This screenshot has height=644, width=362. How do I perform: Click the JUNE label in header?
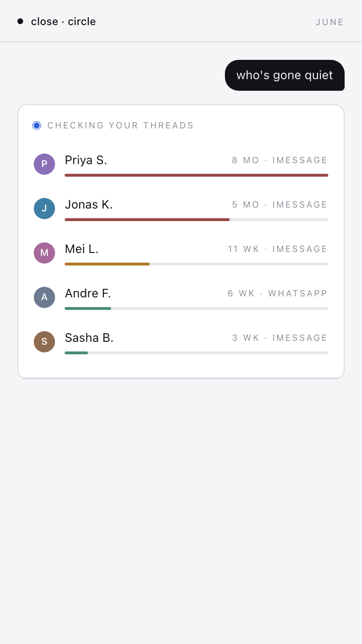pos(330,22)
